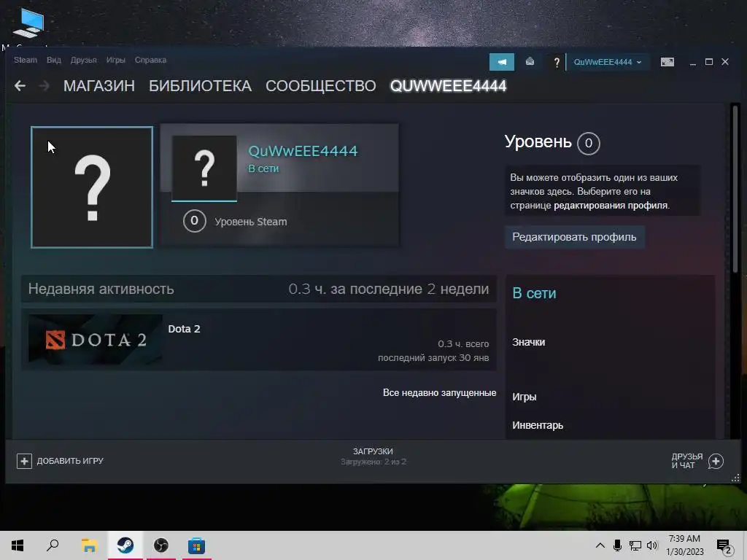This screenshot has height=560, width=747.
Task: Open the Друзья menu
Action: coord(83,60)
